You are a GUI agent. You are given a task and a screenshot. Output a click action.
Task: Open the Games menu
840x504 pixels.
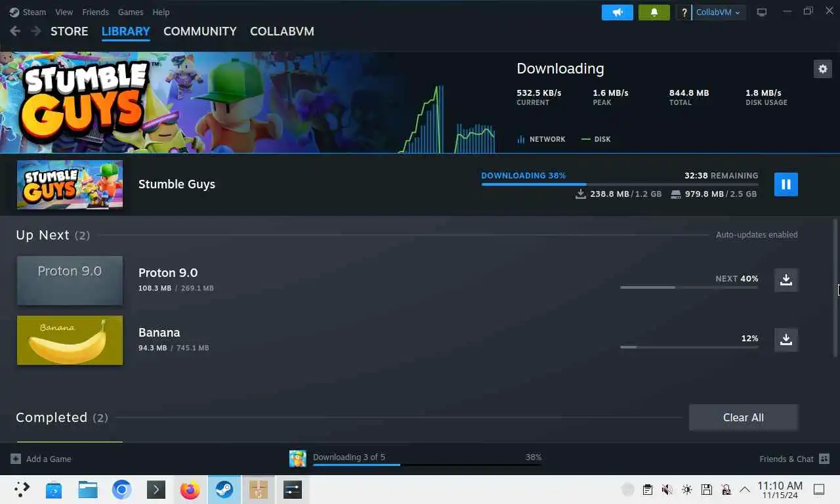coord(131,12)
